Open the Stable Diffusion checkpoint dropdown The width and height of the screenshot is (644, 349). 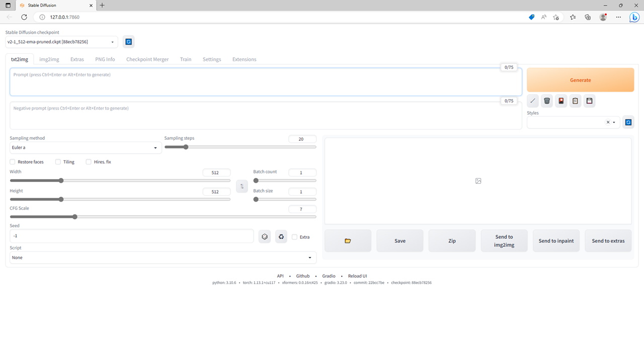click(x=61, y=42)
